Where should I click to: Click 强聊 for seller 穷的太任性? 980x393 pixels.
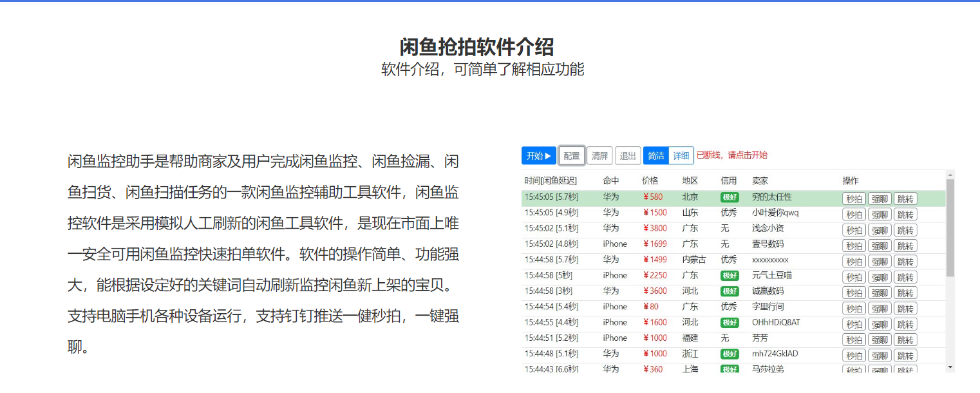[x=880, y=199]
